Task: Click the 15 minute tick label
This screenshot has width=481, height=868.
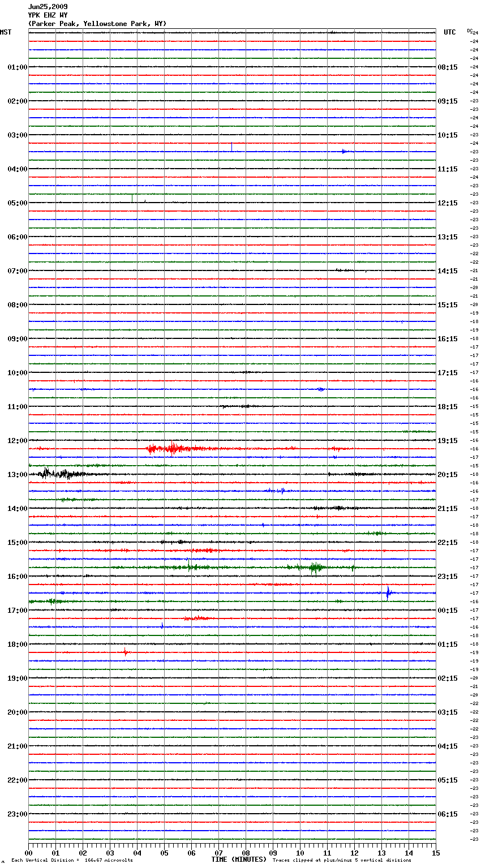Action: point(436,853)
